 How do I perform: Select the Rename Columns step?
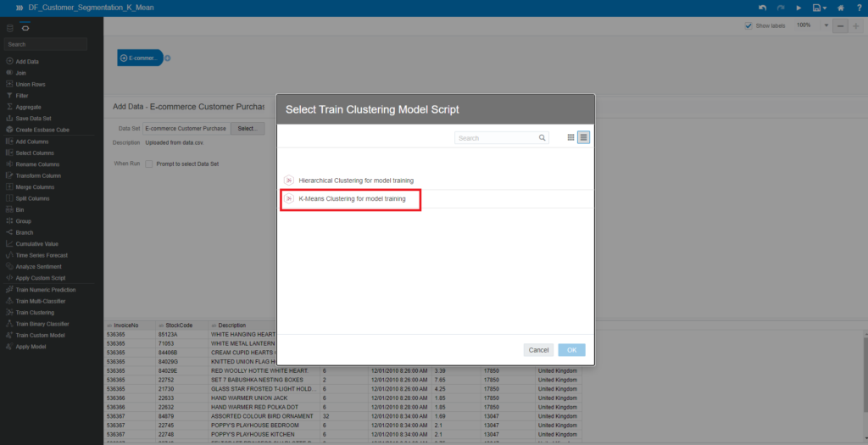coord(37,164)
